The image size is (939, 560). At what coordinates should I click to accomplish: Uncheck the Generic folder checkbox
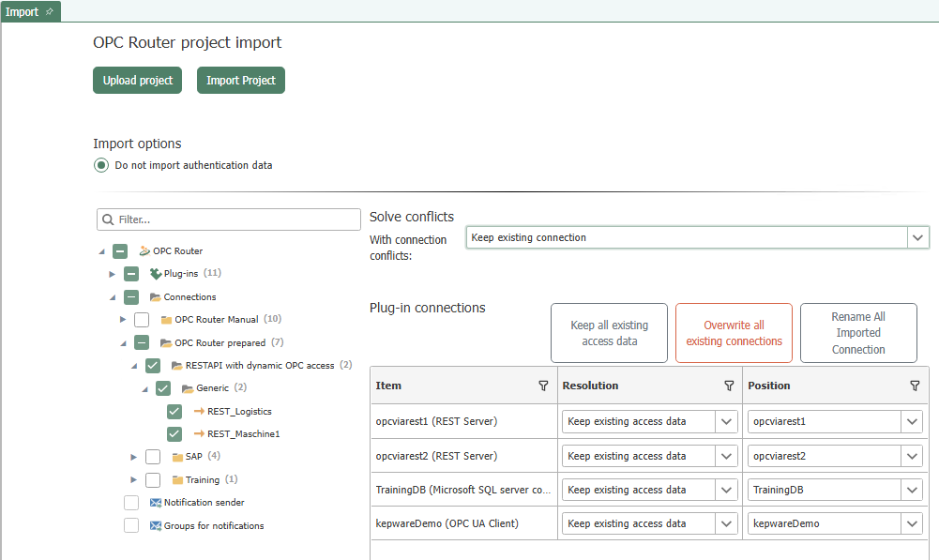[x=163, y=388]
